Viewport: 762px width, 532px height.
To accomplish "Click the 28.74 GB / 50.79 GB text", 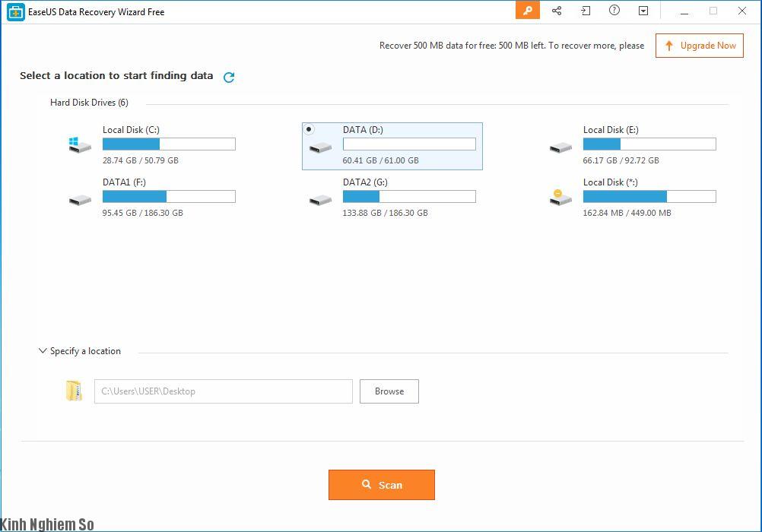I will pos(141,160).
